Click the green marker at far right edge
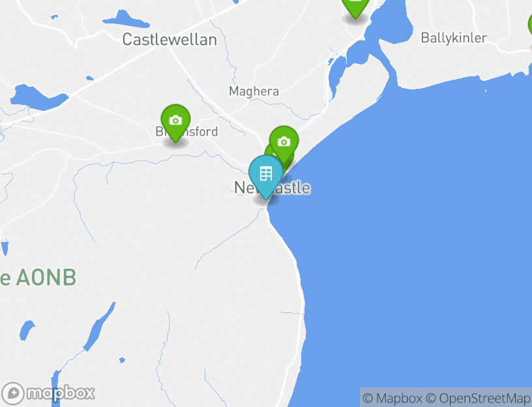Viewport: 532px width, 407px height. tap(529, 25)
